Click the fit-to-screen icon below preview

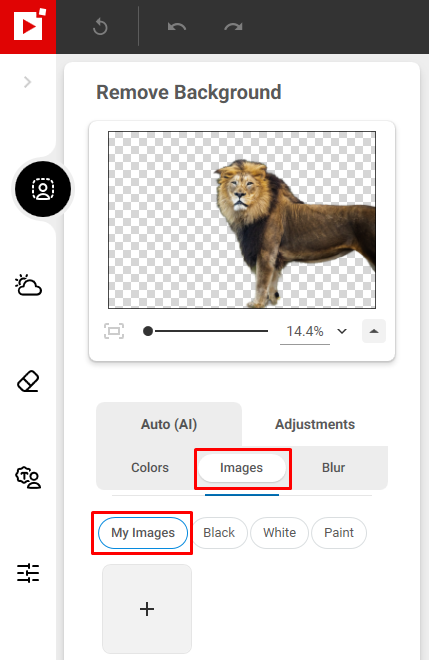coord(114,331)
